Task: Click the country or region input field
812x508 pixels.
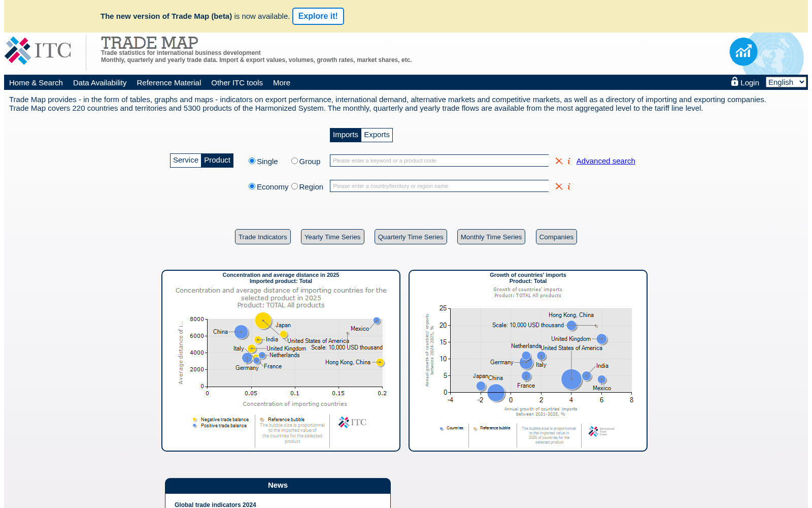Action: tap(439, 186)
